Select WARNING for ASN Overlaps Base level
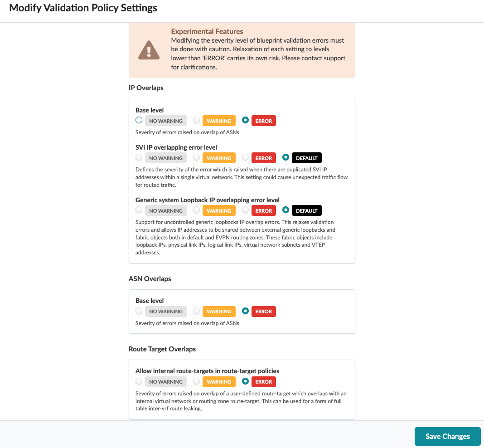Screen dimensions: 484x448 (x=196, y=311)
